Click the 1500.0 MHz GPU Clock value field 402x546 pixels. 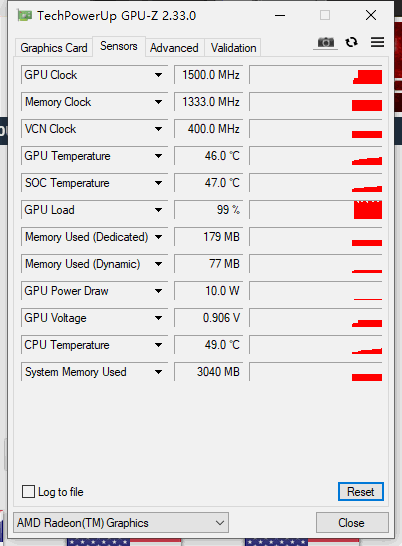[x=208, y=75]
